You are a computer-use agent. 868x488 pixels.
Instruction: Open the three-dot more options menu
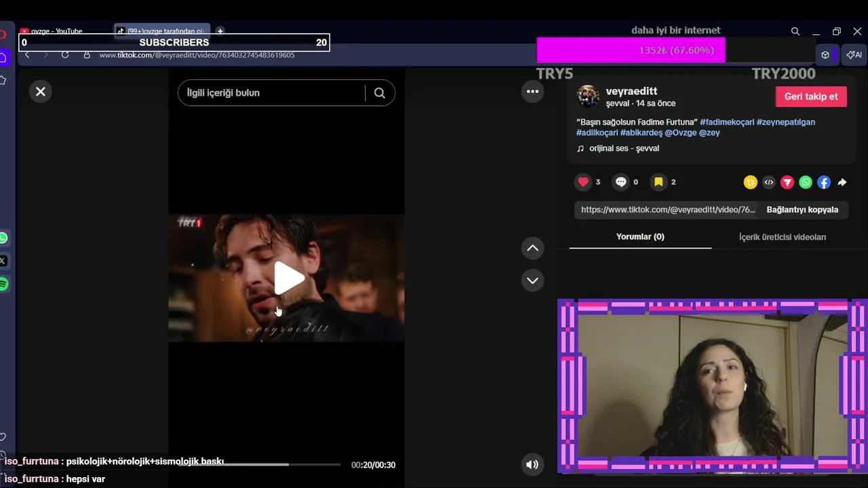(x=533, y=91)
